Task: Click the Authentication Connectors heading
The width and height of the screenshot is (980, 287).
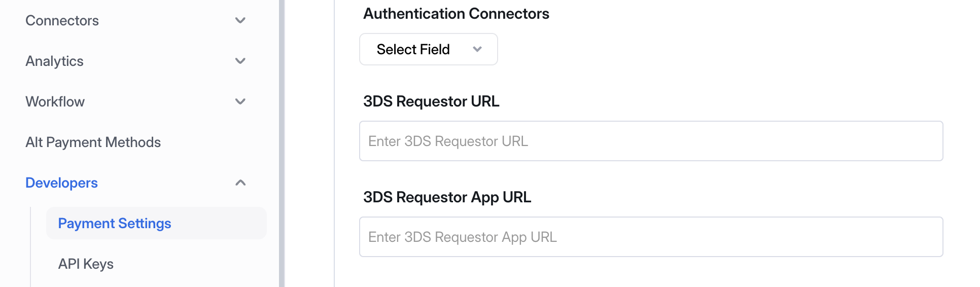Action: click(456, 14)
